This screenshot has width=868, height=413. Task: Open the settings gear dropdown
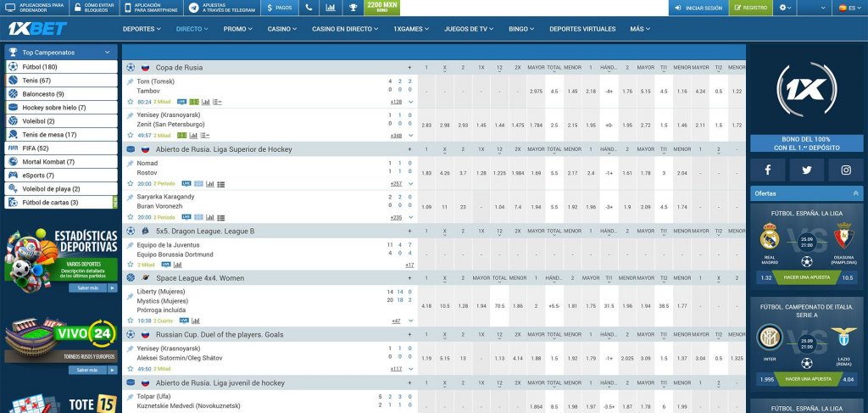coord(785,8)
